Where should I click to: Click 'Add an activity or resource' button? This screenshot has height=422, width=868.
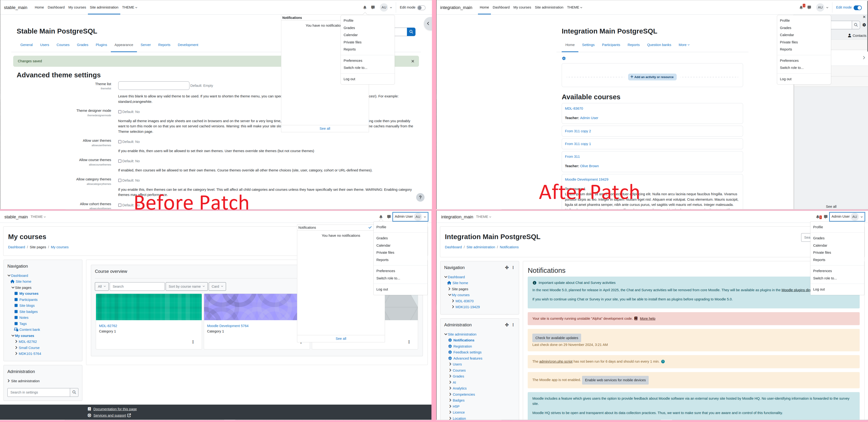point(652,77)
